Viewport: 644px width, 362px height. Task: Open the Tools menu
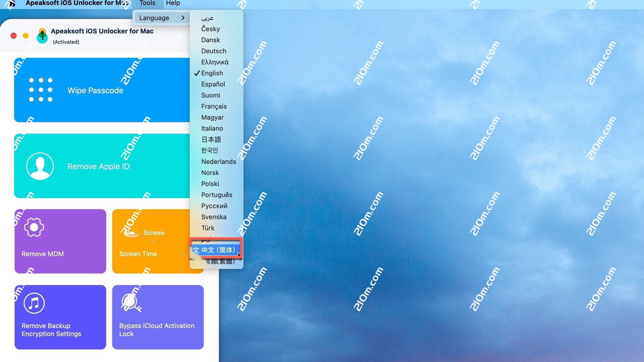(x=147, y=3)
